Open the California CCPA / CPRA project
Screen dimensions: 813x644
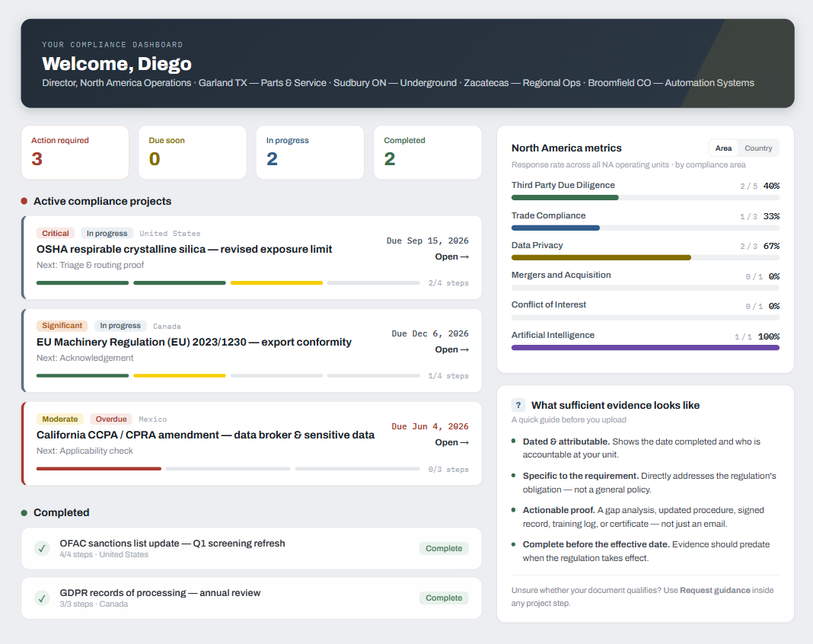click(451, 442)
